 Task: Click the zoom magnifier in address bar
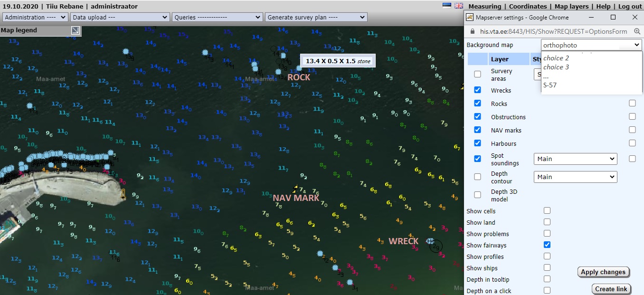point(637,31)
